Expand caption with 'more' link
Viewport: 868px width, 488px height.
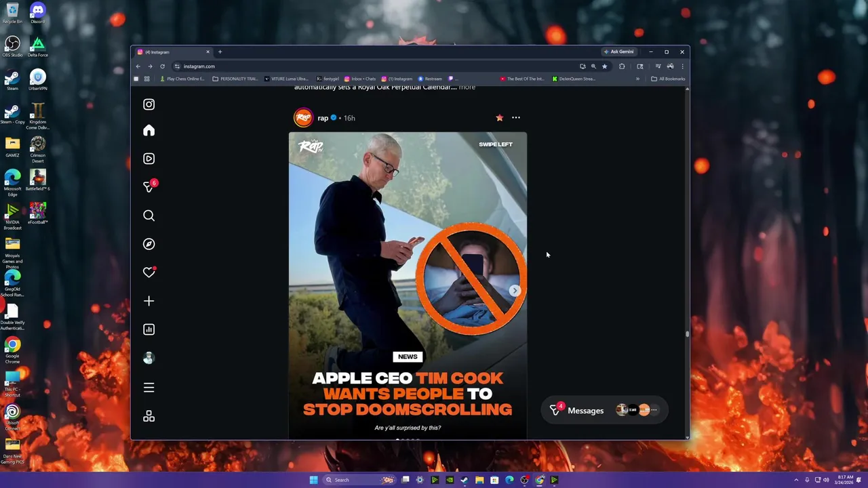(x=467, y=87)
